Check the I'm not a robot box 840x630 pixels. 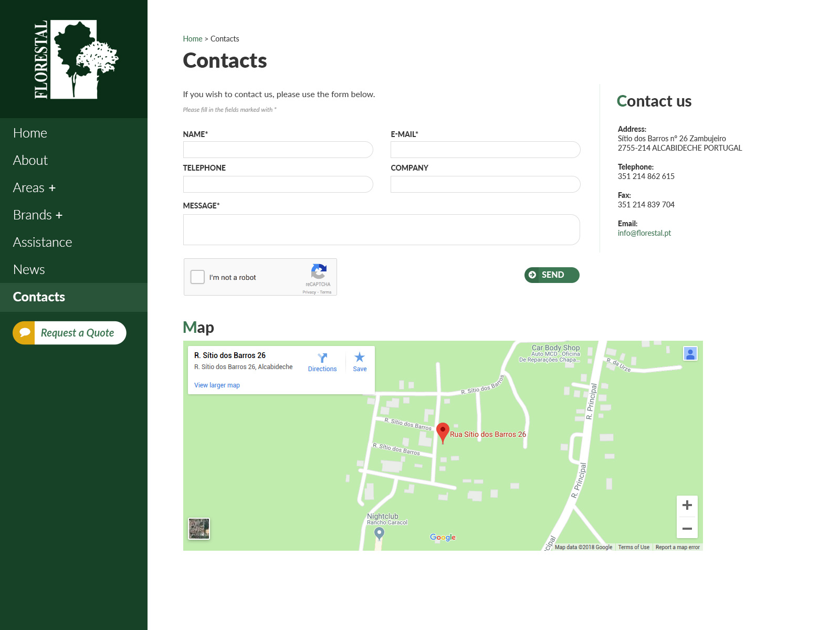point(197,277)
